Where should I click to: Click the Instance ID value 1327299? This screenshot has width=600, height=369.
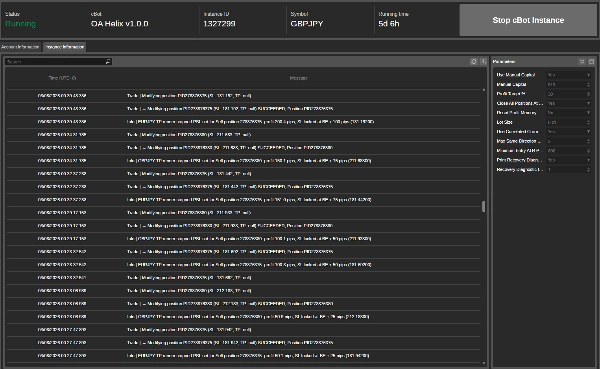(219, 24)
